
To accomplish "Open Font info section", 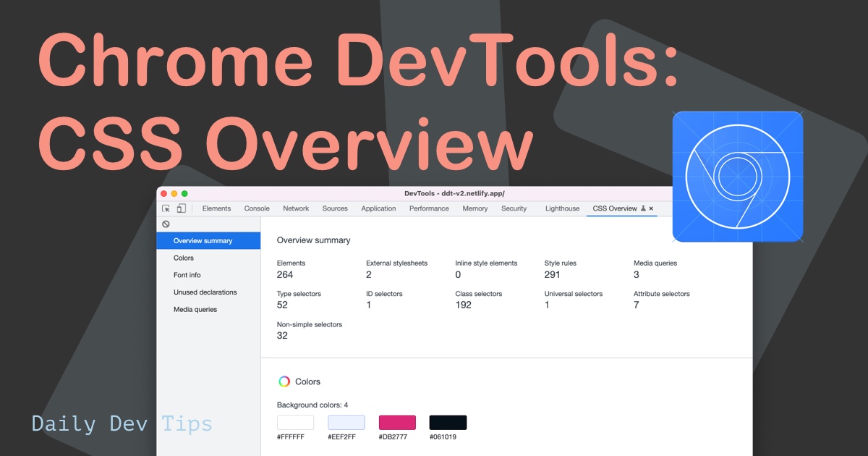I will coord(187,275).
